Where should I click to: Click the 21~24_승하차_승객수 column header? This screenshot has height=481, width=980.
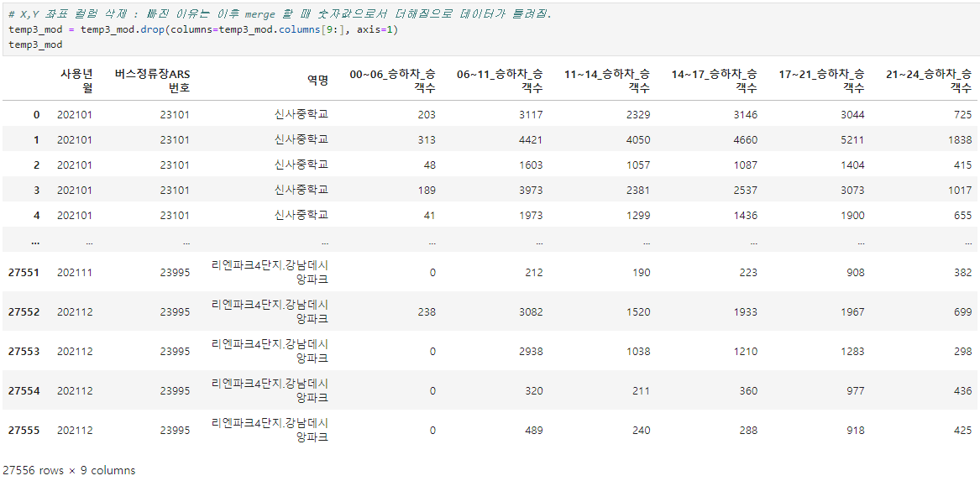click(x=929, y=81)
